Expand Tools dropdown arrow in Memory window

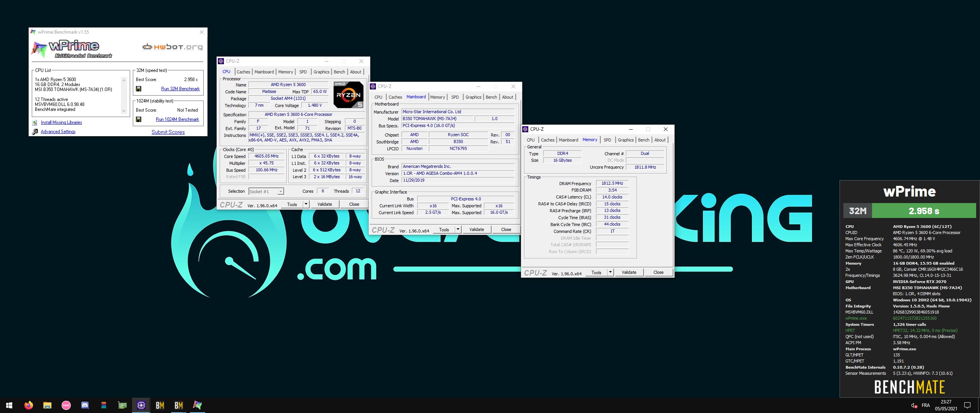click(610, 272)
